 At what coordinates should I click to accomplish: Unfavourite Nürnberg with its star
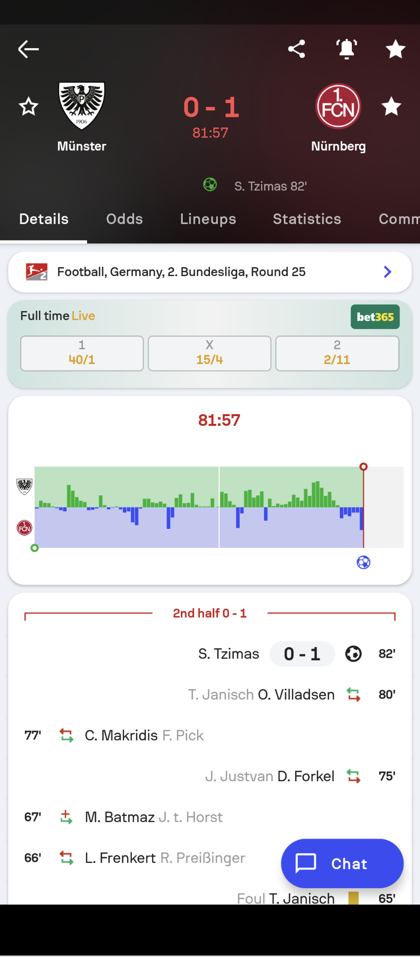(391, 106)
